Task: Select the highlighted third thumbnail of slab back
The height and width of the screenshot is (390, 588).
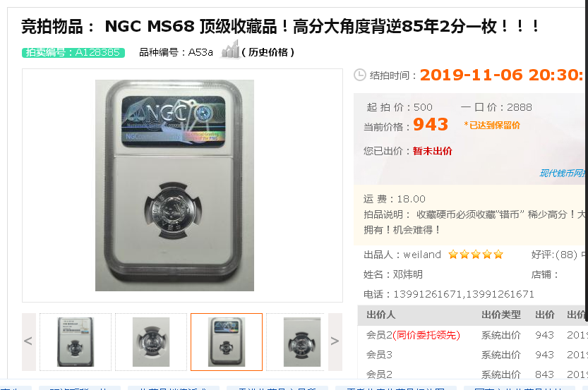Action: pyautogui.click(x=227, y=341)
